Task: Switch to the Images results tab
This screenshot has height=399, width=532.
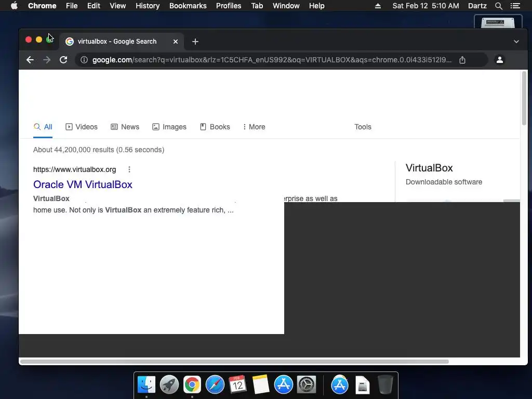Action: pos(169,127)
